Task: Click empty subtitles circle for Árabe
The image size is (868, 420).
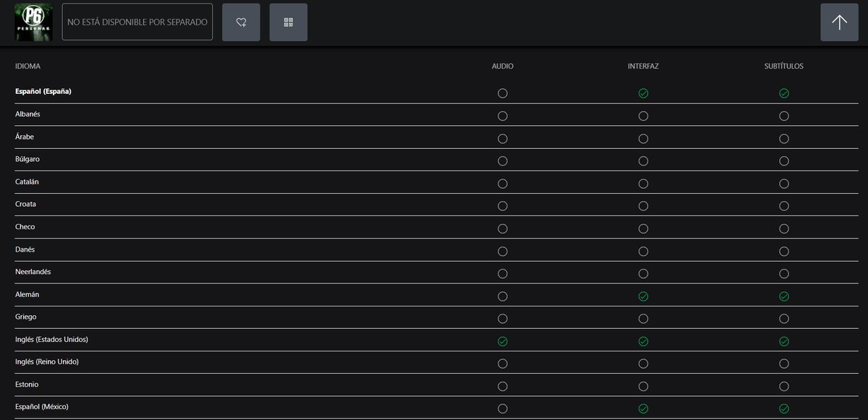Action: tap(784, 138)
